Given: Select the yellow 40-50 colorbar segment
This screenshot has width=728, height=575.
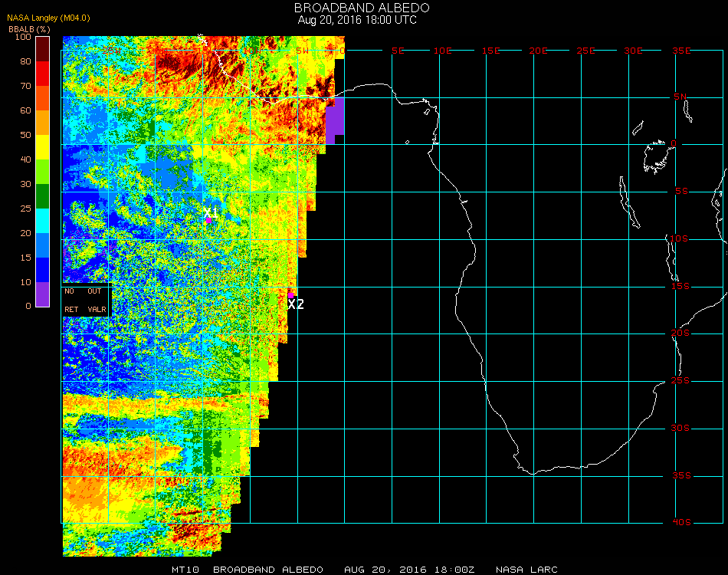Looking at the screenshot, I should click(43, 147).
